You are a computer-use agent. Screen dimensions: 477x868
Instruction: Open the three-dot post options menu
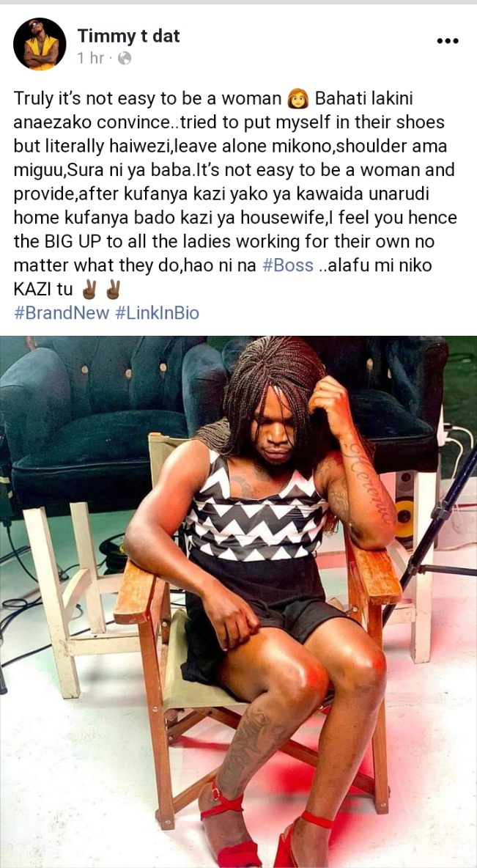click(448, 41)
